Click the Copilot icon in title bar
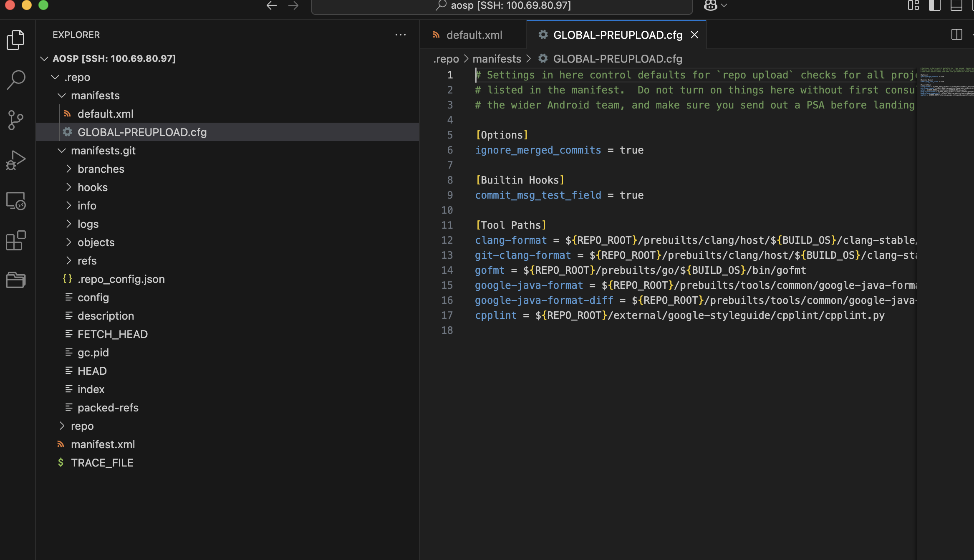The image size is (974, 560). (711, 5)
